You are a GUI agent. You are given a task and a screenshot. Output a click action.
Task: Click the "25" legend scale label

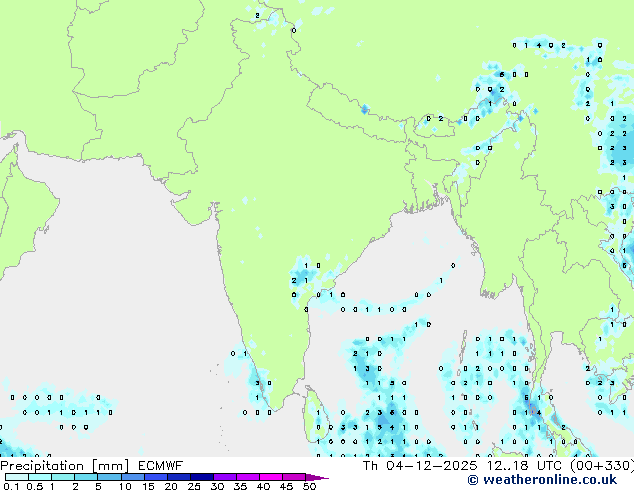point(194,486)
